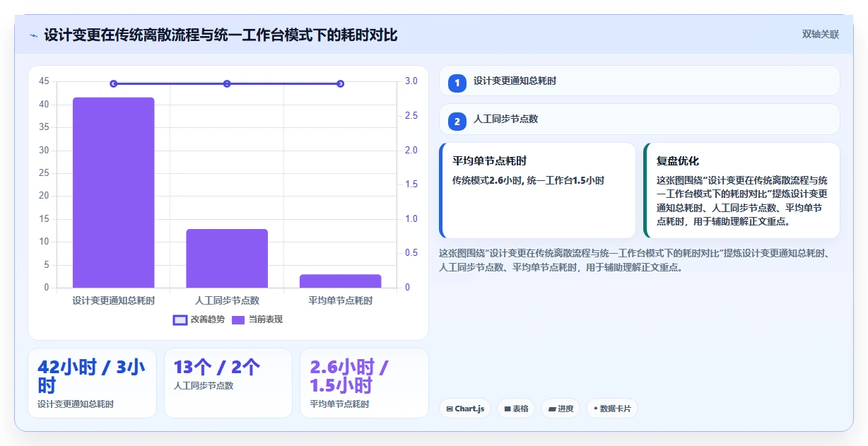
Task: Open the 复盘优化 info card
Action: [x=741, y=191]
